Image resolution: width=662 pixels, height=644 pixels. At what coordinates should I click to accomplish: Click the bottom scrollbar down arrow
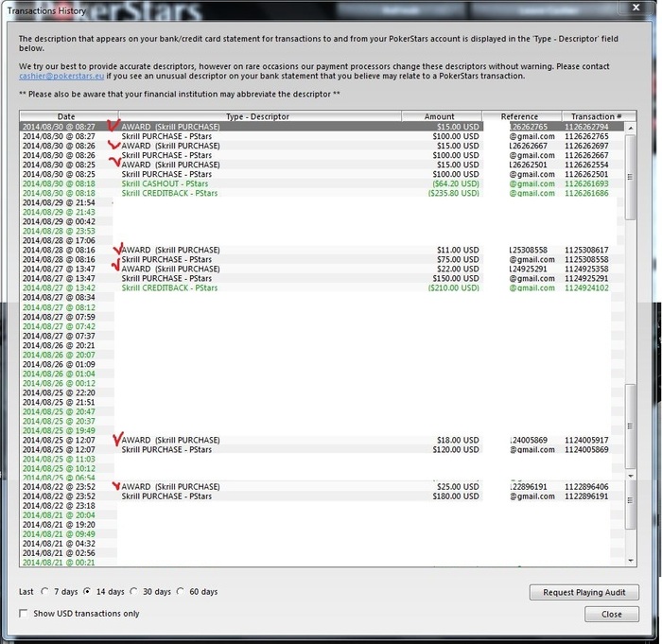631,561
